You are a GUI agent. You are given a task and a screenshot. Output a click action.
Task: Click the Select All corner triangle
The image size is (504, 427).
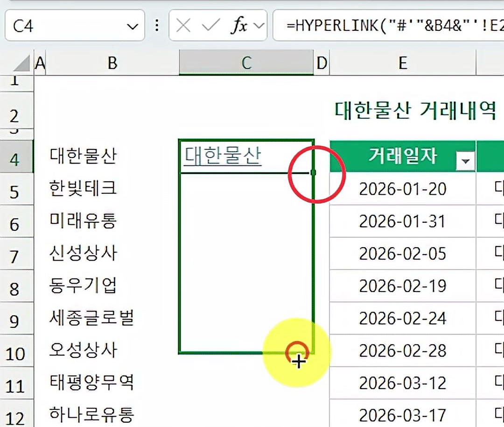coord(22,63)
